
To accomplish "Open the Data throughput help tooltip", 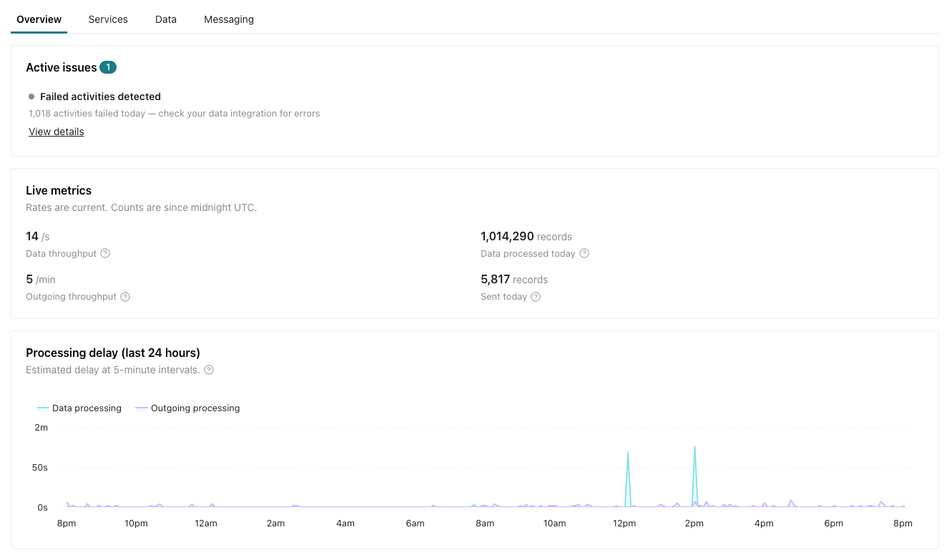I will (105, 253).
